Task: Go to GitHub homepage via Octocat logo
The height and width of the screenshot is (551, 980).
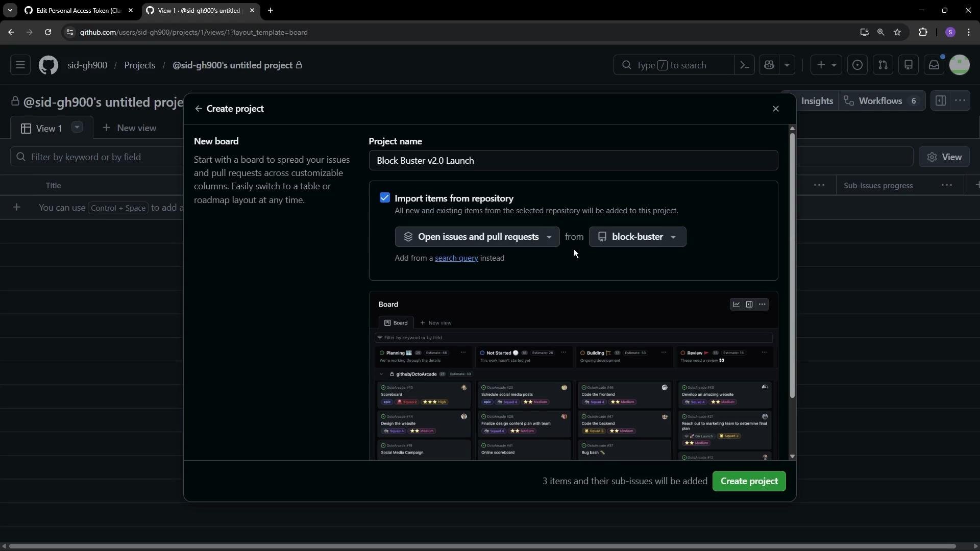Action: [48, 65]
